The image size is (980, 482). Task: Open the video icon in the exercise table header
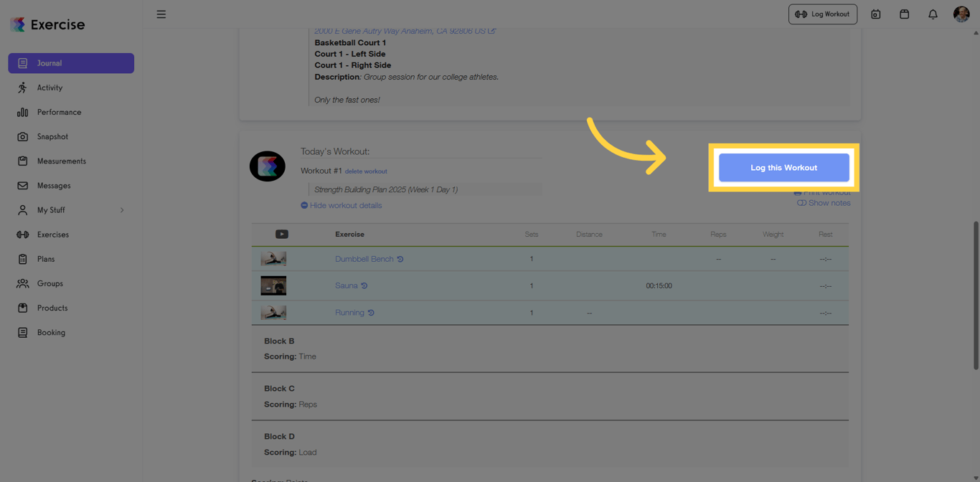282,234
